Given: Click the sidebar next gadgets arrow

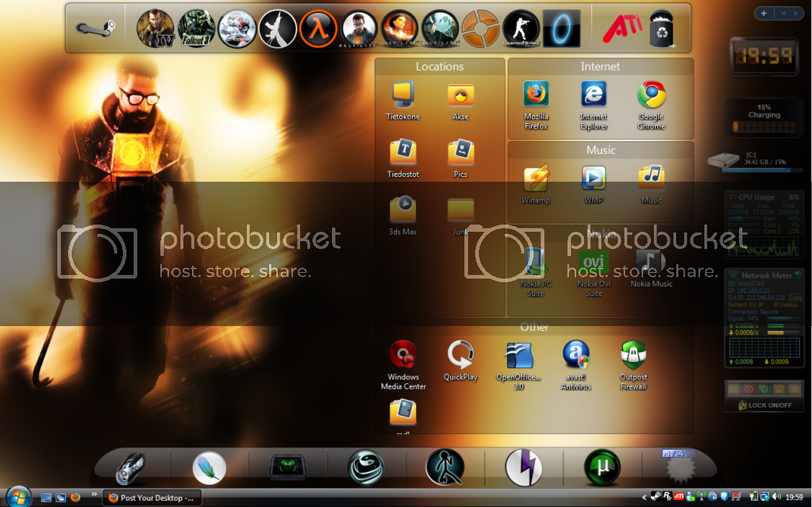Looking at the screenshot, I should 796,13.
